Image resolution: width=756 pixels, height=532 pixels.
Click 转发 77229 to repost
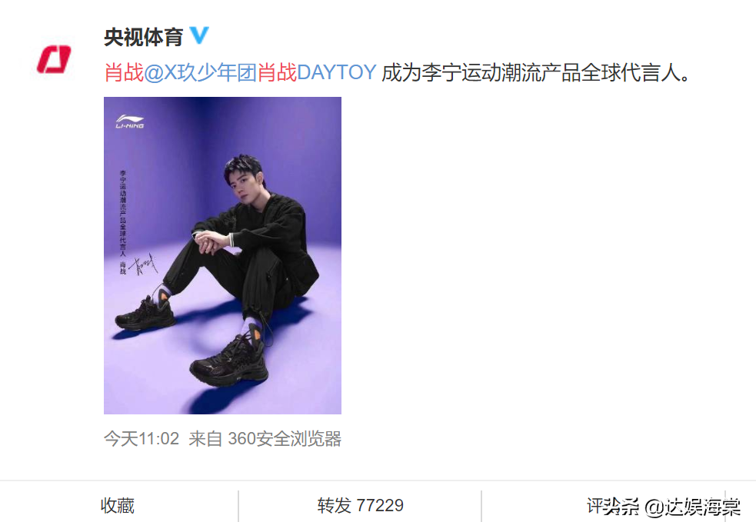pos(360,506)
